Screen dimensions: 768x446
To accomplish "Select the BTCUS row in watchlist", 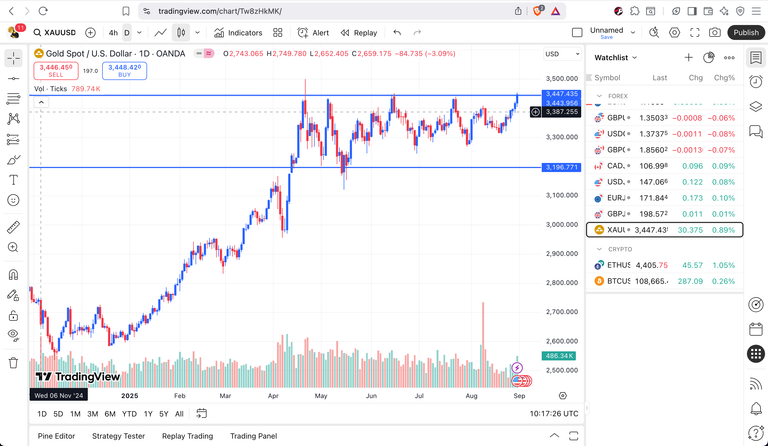I will 665,282.
